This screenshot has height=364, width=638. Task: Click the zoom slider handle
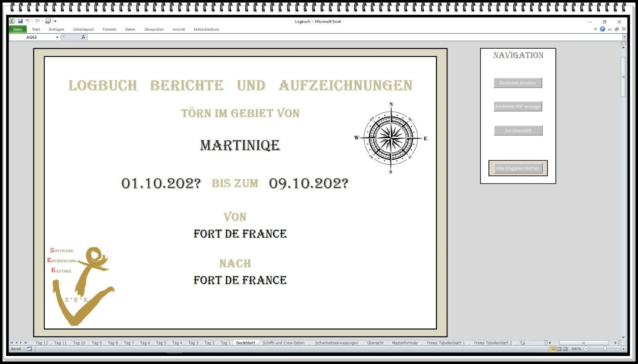pos(605,349)
